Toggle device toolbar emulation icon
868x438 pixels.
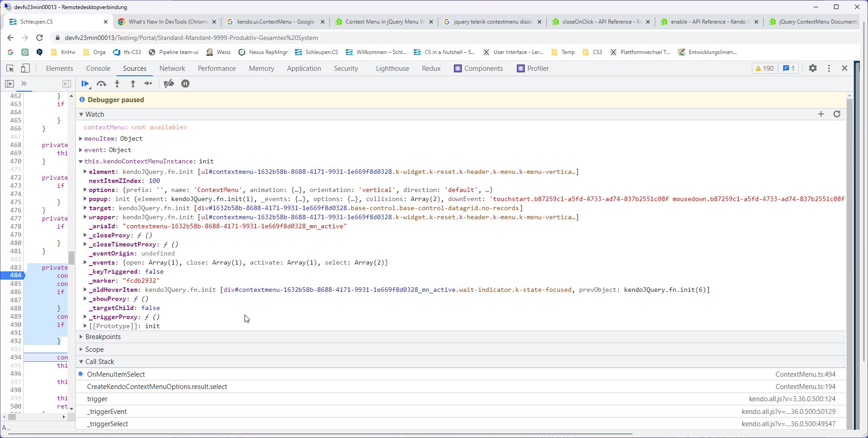(25, 69)
